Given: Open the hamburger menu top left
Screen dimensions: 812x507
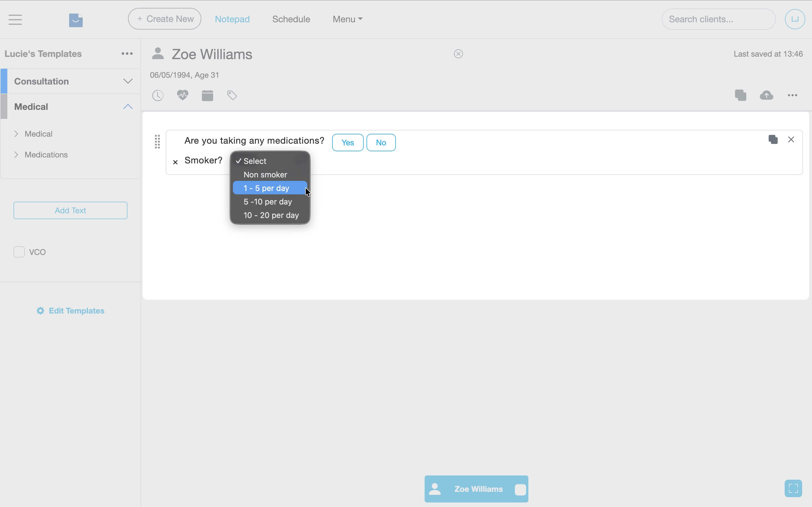Looking at the screenshot, I should pyautogui.click(x=15, y=19).
